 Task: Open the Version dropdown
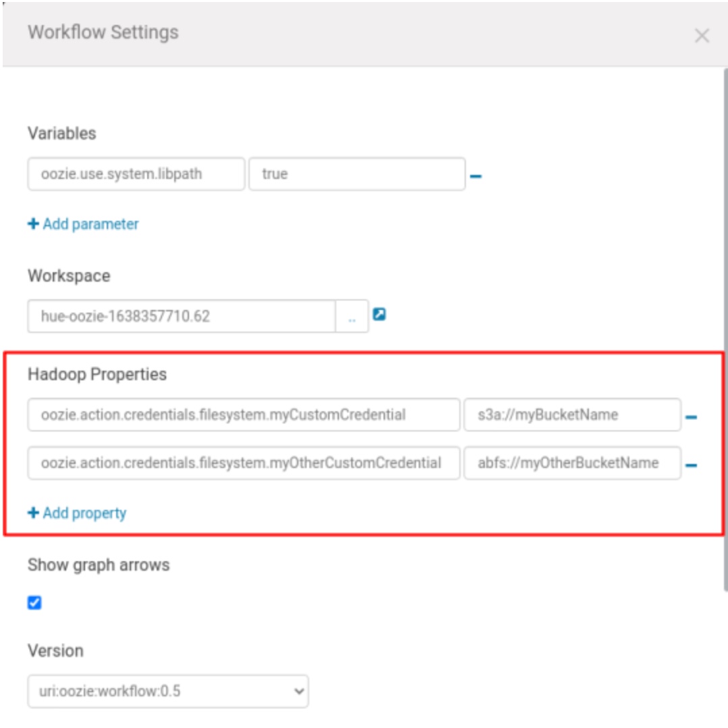[x=167, y=691]
